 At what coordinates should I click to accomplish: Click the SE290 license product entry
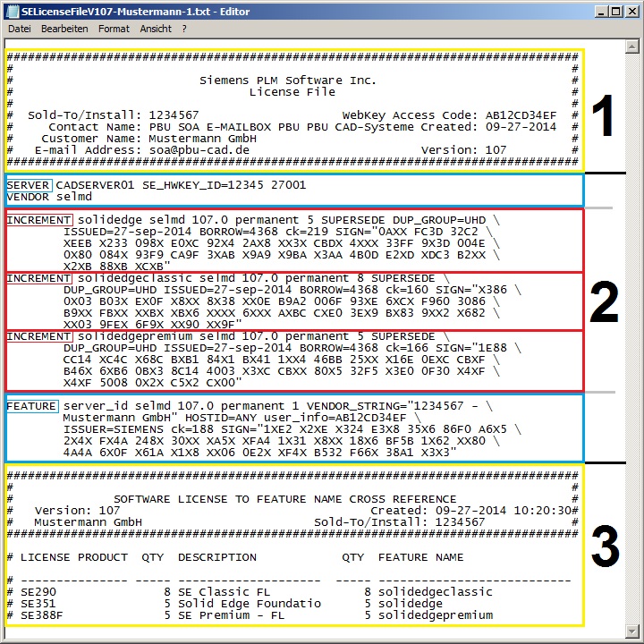38,592
